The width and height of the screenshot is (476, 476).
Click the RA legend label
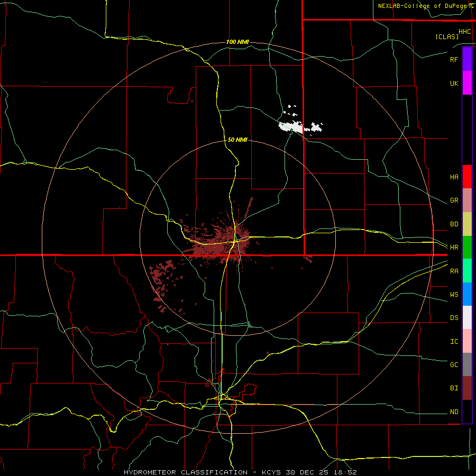(x=454, y=271)
